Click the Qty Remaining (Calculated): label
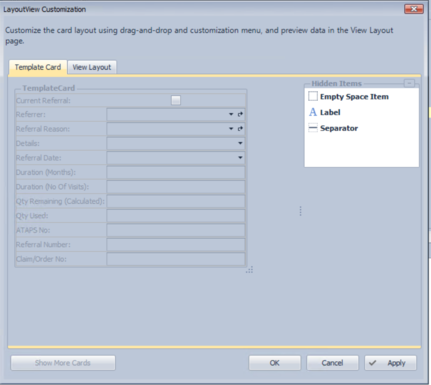431x385 pixels. [60, 201]
